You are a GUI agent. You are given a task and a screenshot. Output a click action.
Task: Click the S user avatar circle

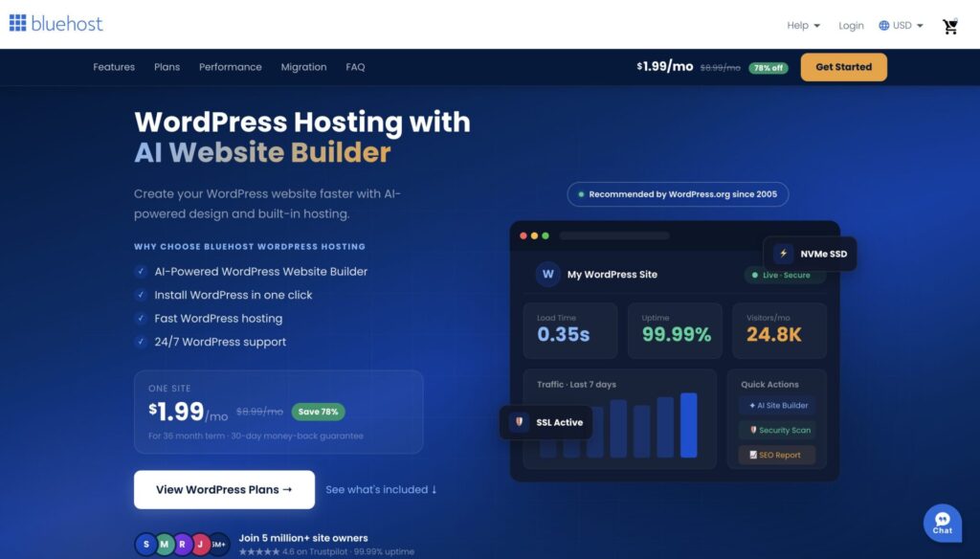[x=145, y=544]
